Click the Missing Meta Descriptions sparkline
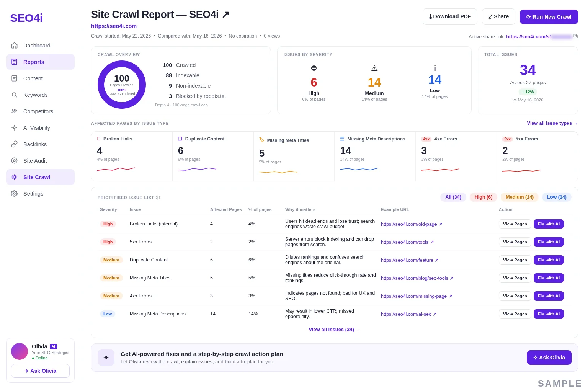Screen dimensions: 588x392 (359, 169)
